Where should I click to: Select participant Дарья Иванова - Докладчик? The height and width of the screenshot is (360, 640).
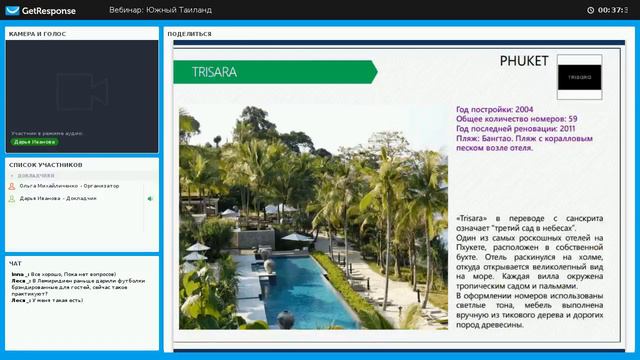point(58,198)
